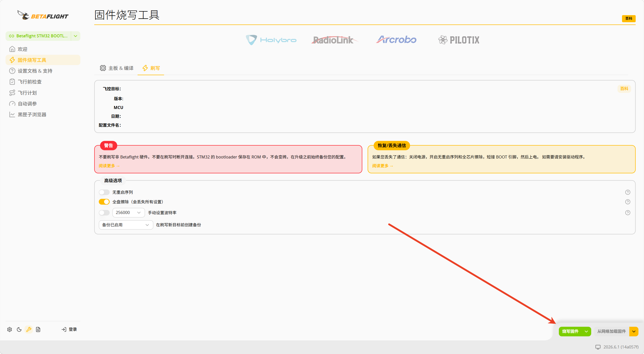Click help icon for 手动设置波特率 option

tap(628, 213)
